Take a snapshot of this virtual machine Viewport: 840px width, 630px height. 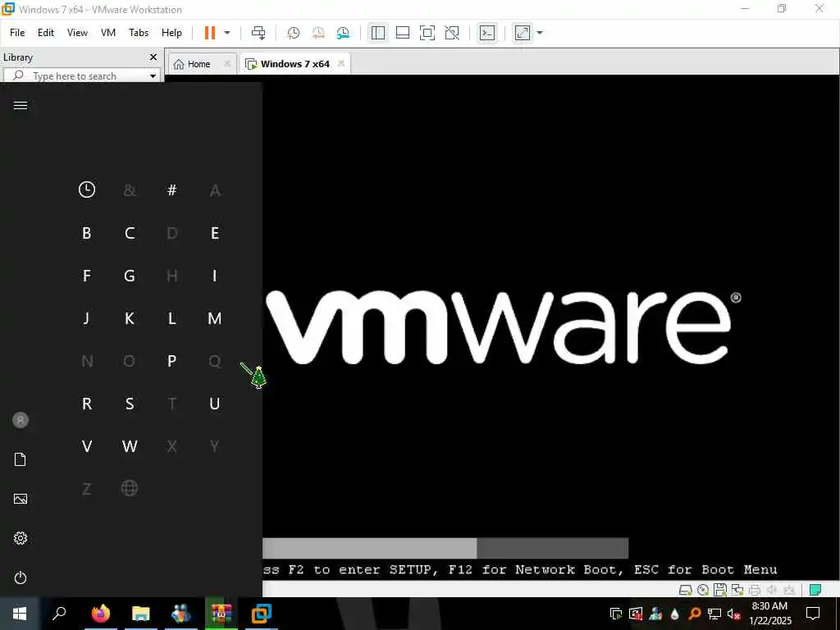click(293, 33)
